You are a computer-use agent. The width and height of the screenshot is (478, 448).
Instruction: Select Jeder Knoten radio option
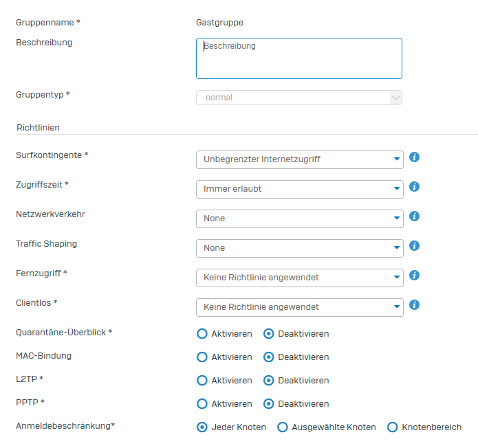coord(202,427)
